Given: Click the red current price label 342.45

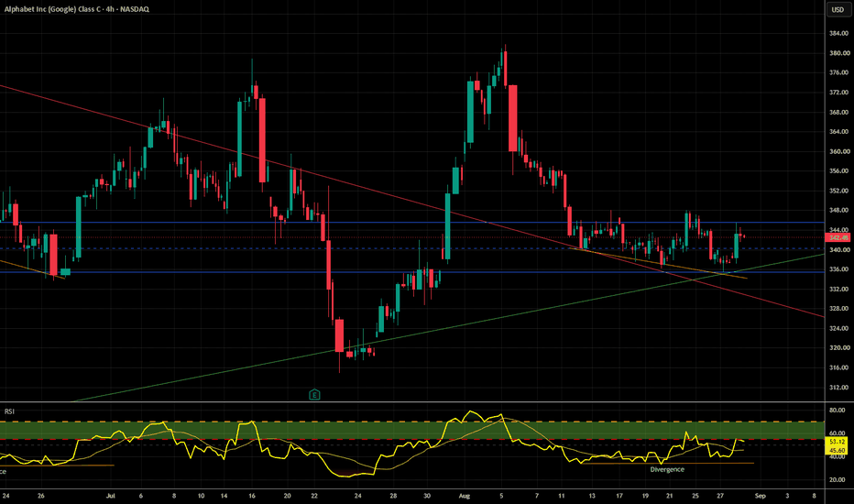Looking at the screenshot, I should (838, 237).
